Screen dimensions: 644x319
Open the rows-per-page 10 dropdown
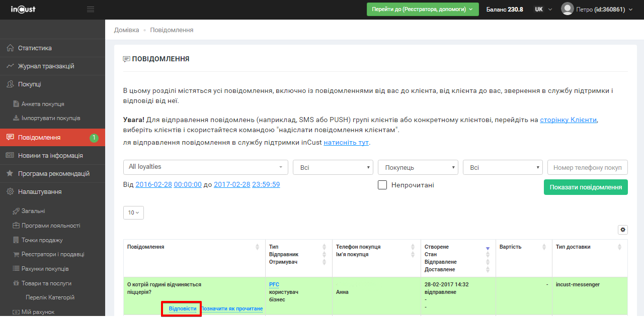tap(133, 212)
